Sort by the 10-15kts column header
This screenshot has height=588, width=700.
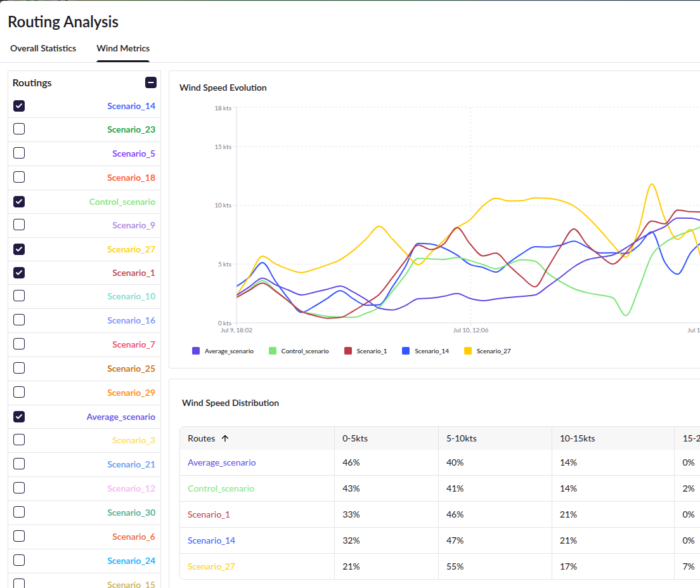577,438
